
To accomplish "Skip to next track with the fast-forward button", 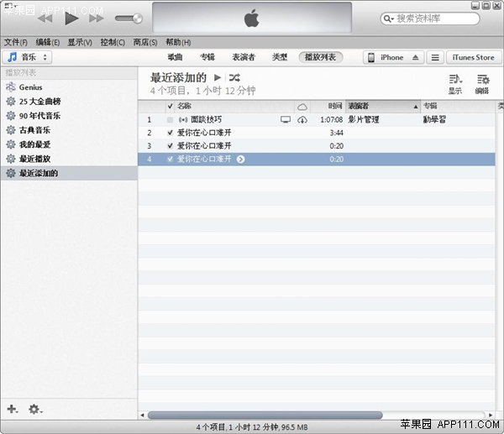I will (x=96, y=18).
